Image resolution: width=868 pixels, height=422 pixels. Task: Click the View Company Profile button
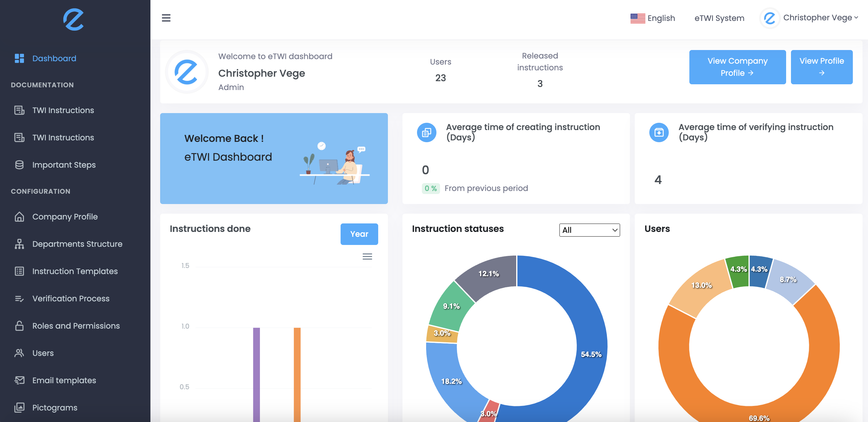coord(738,67)
